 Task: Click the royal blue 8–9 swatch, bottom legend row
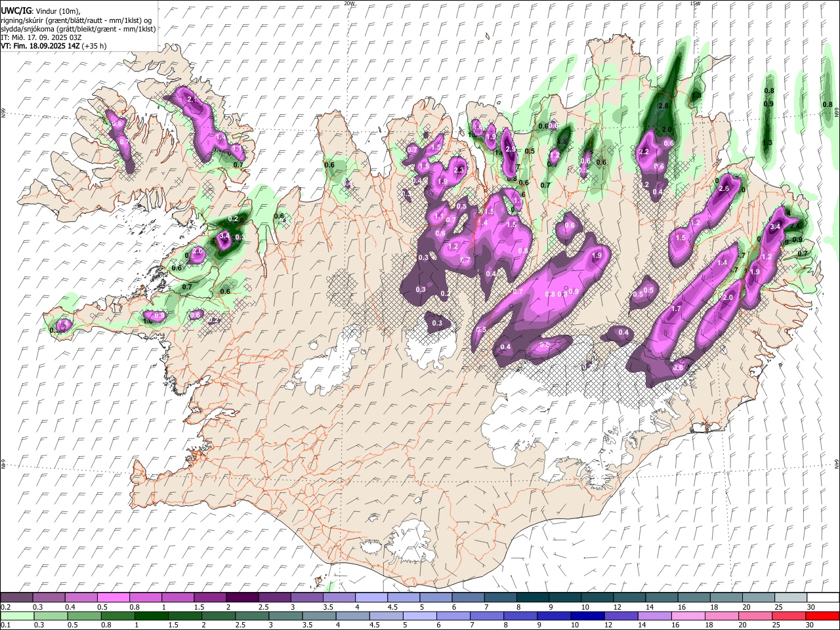(520, 616)
